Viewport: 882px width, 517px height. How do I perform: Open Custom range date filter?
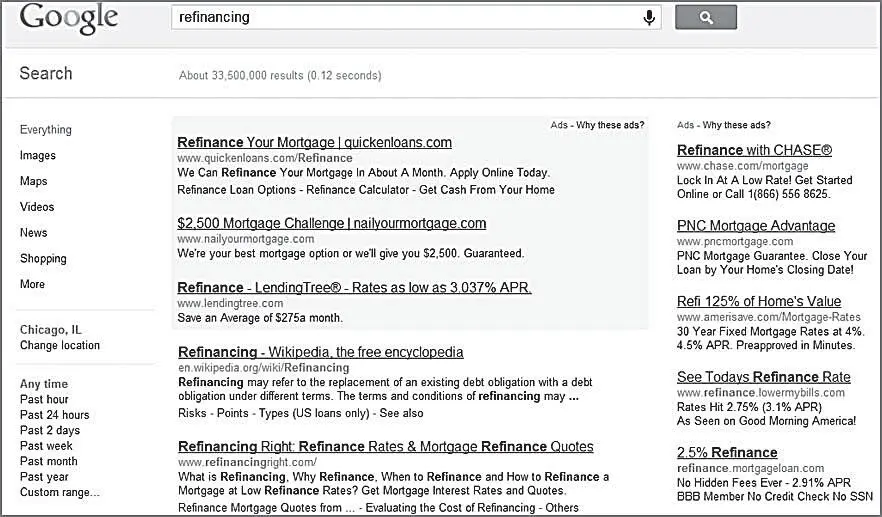(60, 492)
